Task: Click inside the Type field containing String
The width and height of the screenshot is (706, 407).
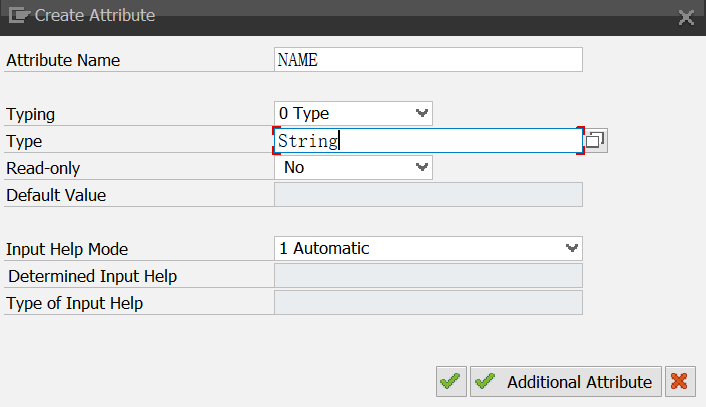Action: click(x=428, y=140)
